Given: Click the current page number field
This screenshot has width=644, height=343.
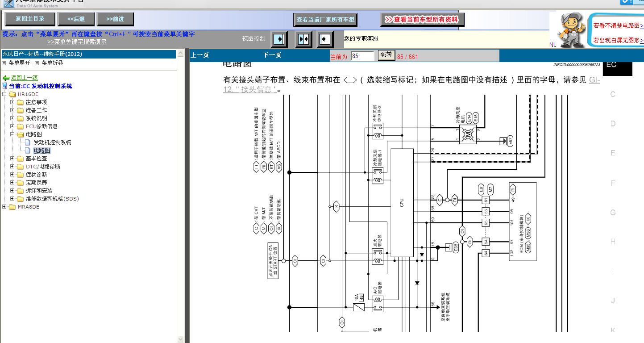Looking at the screenshot, I should 362,56.
